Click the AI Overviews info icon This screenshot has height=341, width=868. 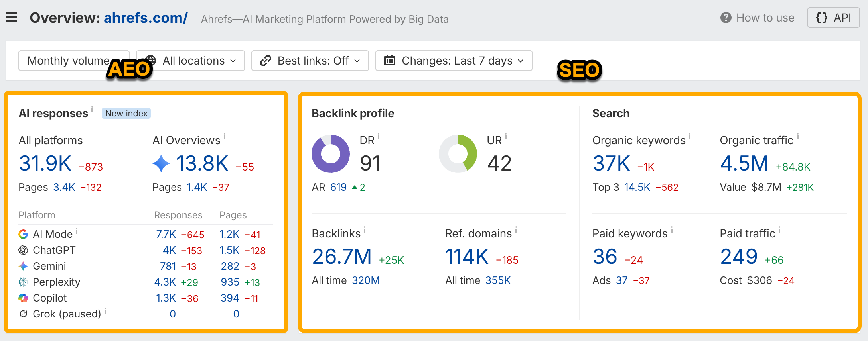click(225, 136)
